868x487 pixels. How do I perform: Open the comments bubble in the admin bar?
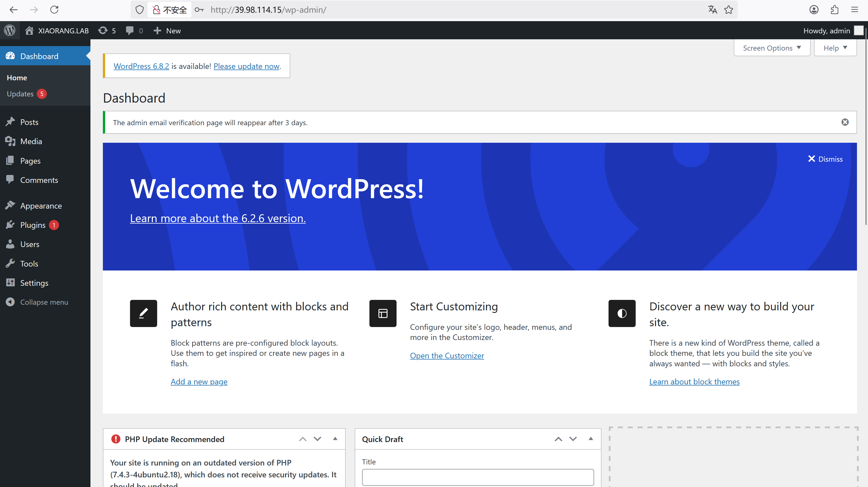click(x=134, y=30)
